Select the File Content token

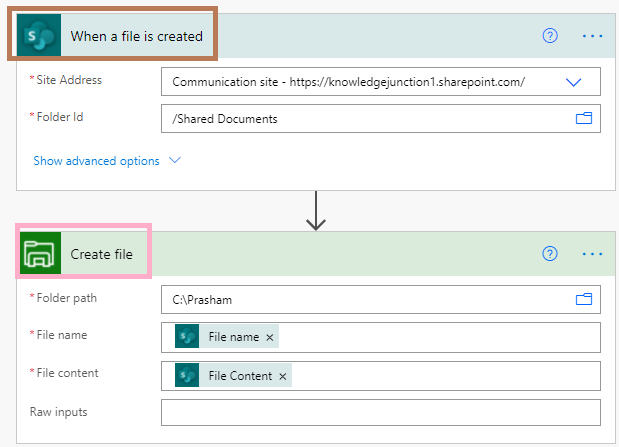[233, 375]
